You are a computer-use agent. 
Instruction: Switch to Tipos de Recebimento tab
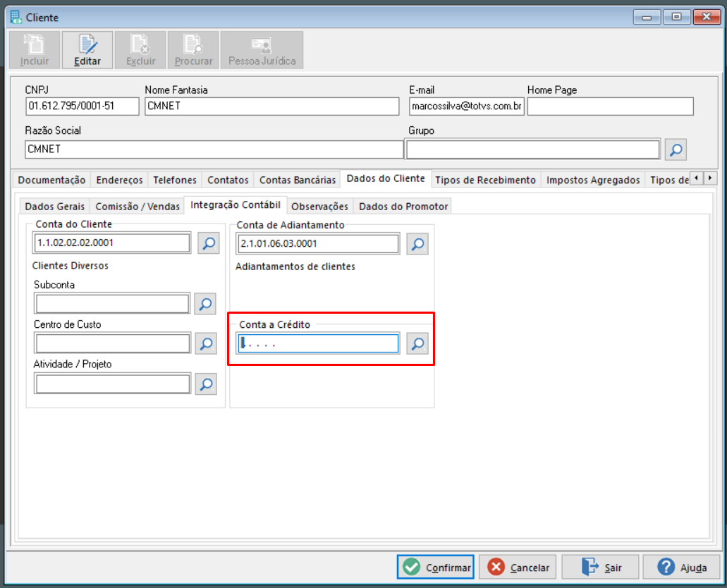pos(485,180)
